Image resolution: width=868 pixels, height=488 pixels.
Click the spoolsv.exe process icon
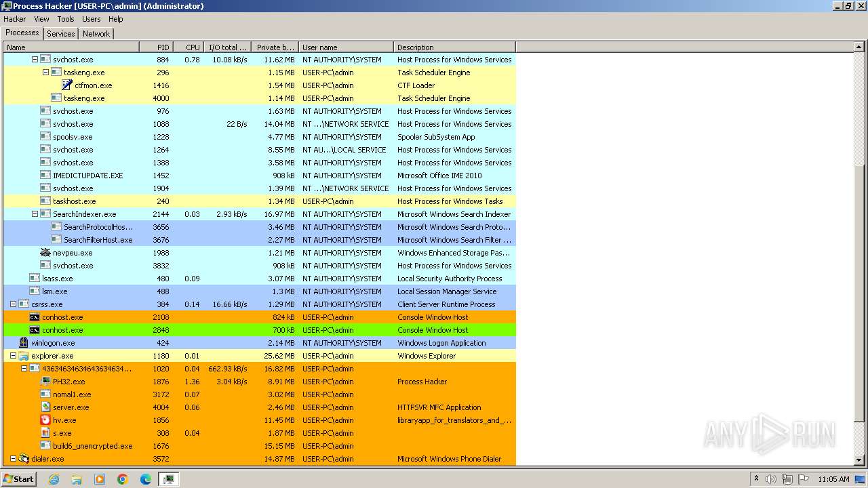click(45, 137)
